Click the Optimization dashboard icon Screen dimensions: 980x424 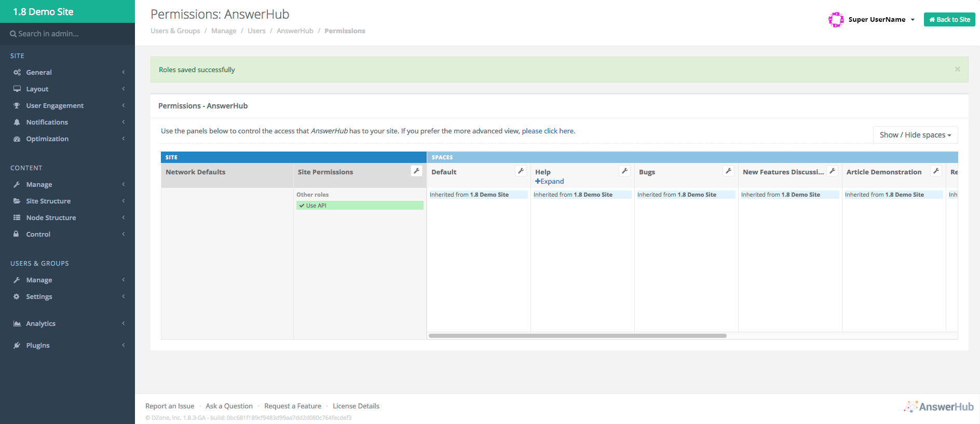pyautogui.click(x=17, y=139)
